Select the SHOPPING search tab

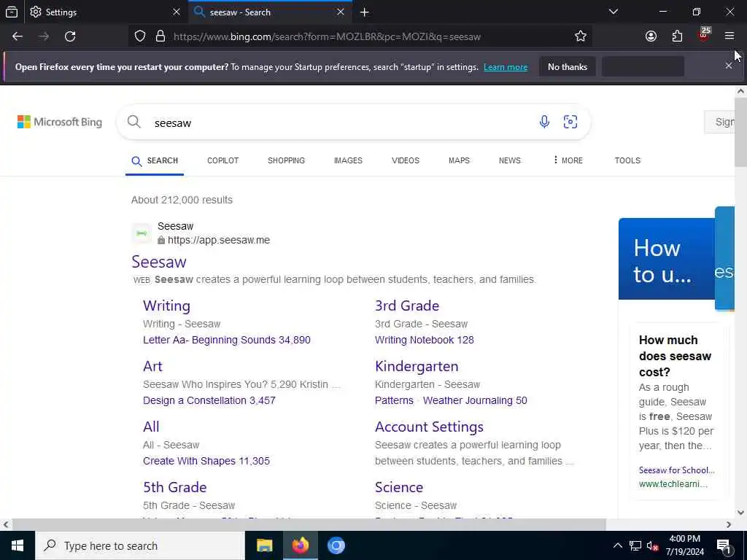point(286,160)
